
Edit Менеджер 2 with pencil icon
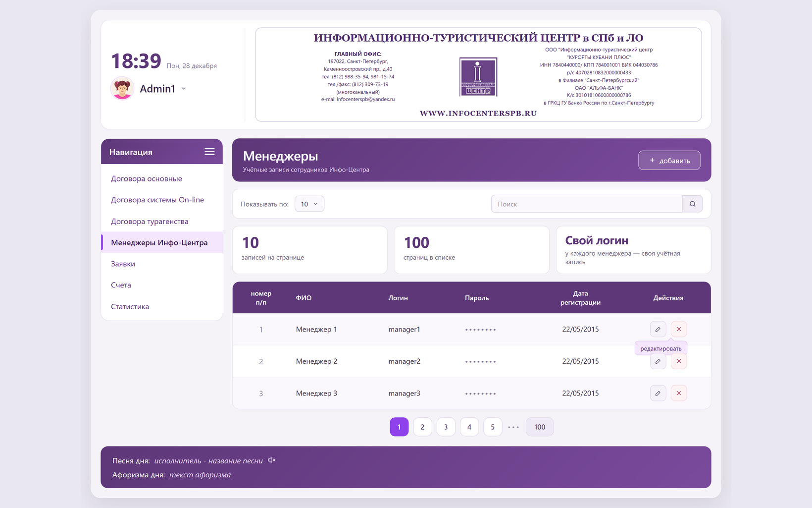[658, 361]
